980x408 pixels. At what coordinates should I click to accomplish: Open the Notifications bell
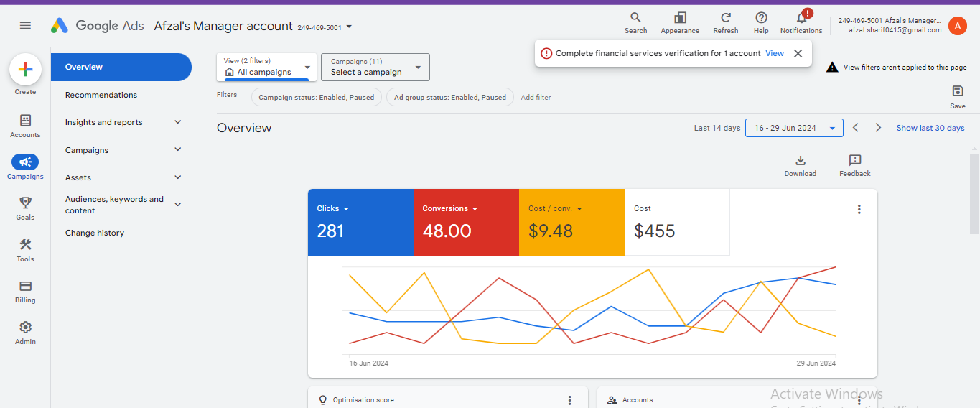(x=801, y=18)
